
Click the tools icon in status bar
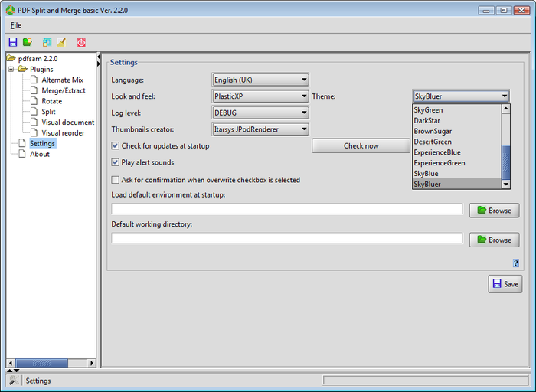coord(14,381)
